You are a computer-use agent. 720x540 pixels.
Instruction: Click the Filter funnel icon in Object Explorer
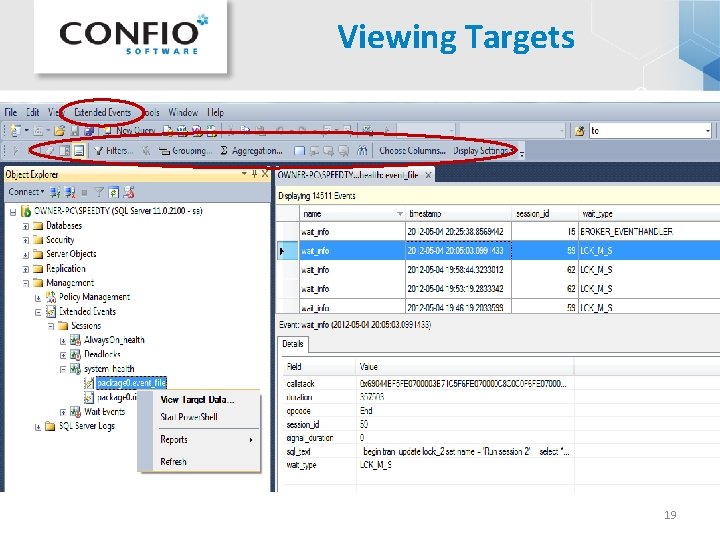coord(99,192)
